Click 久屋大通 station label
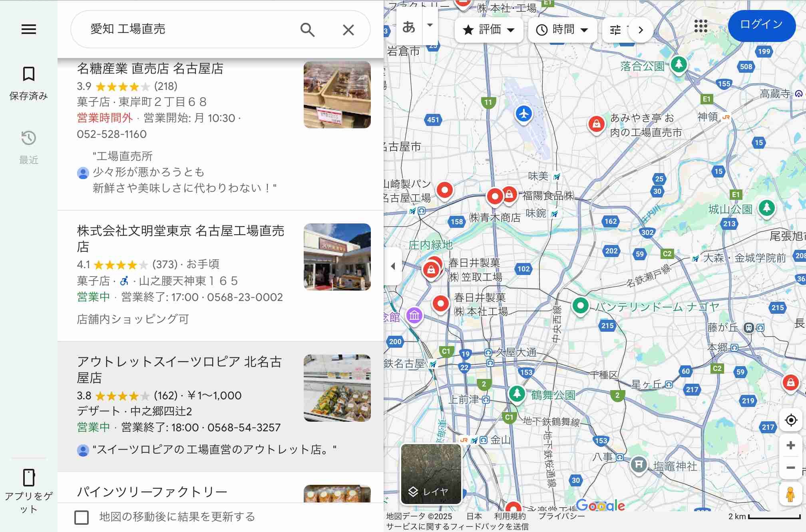 (x=516, y=352)
